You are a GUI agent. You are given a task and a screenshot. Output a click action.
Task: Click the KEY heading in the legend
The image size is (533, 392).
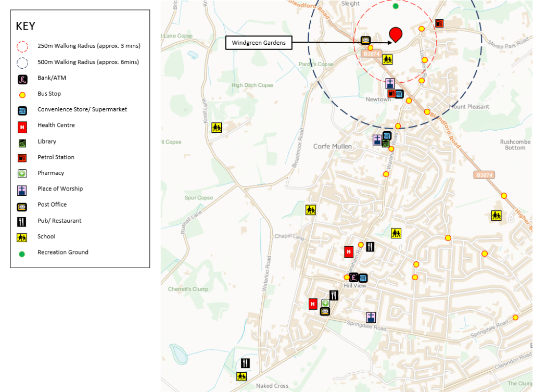tap(26, 27)
